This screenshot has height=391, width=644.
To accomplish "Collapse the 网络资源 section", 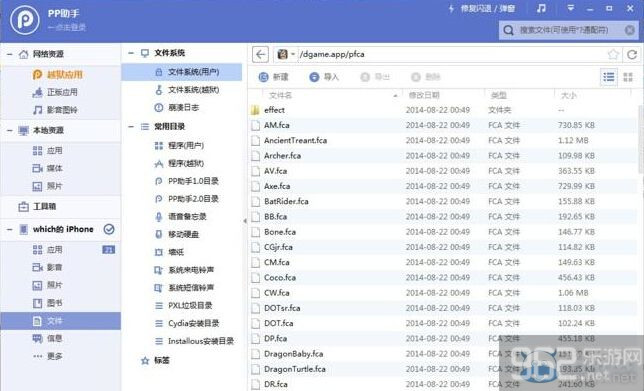I will pyautogui.click(x=10, y=54).
